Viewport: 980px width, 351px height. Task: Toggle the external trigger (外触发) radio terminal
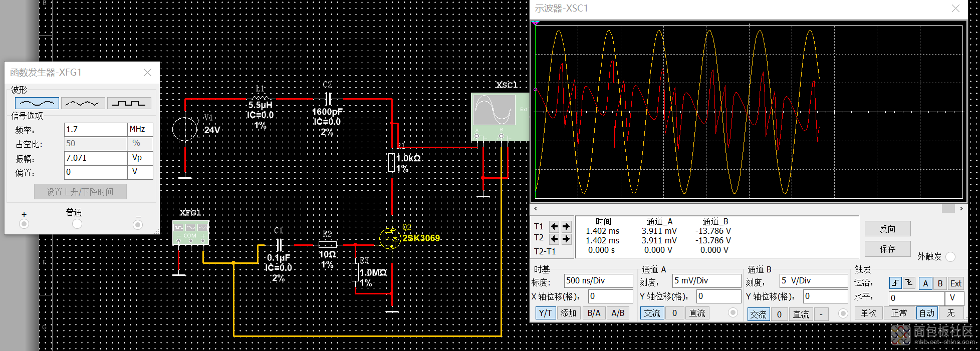tap(950, 257)
